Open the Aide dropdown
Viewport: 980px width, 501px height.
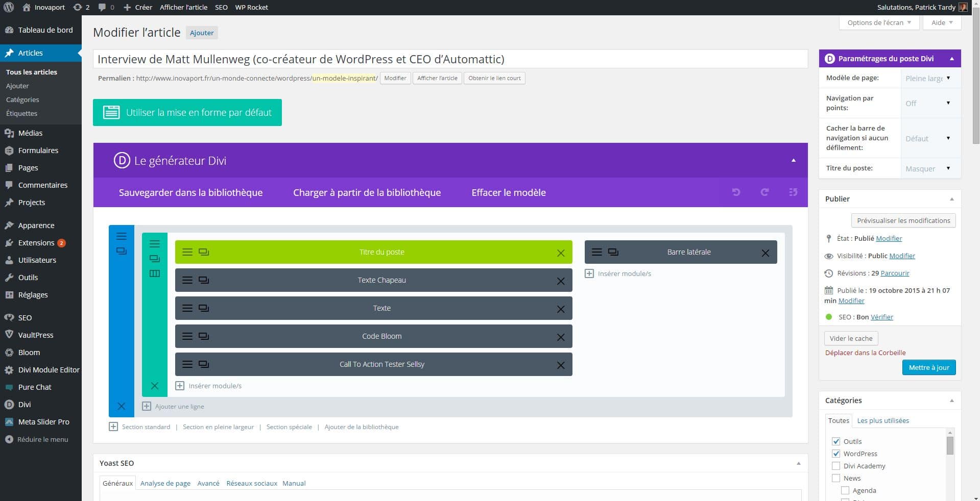click(x=942, y=22)
